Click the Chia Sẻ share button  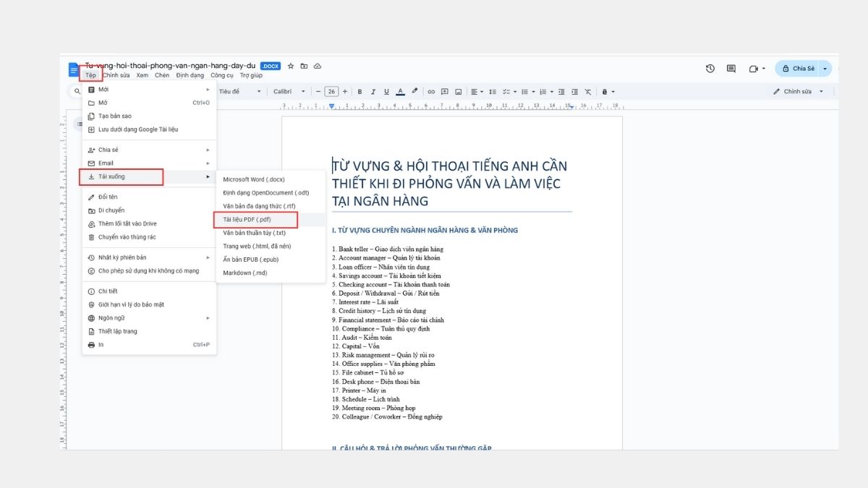pos(798,69)
